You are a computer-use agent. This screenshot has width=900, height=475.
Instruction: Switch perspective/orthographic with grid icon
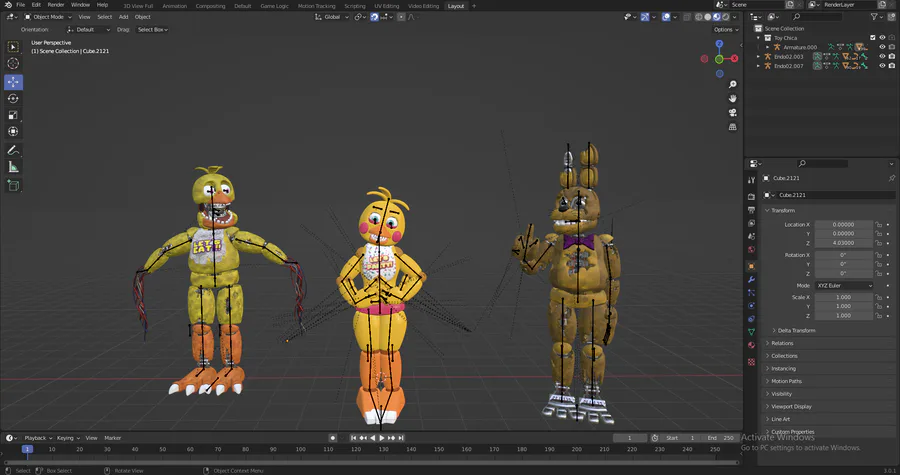tap(732, 127)
